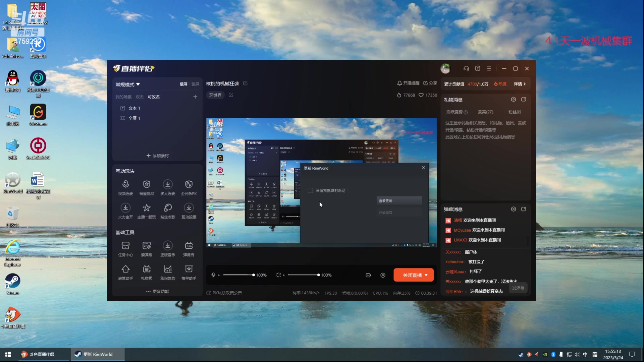Click 发弹幕 button
Screen dimensions: 644x362
click(x=518, y=288)
